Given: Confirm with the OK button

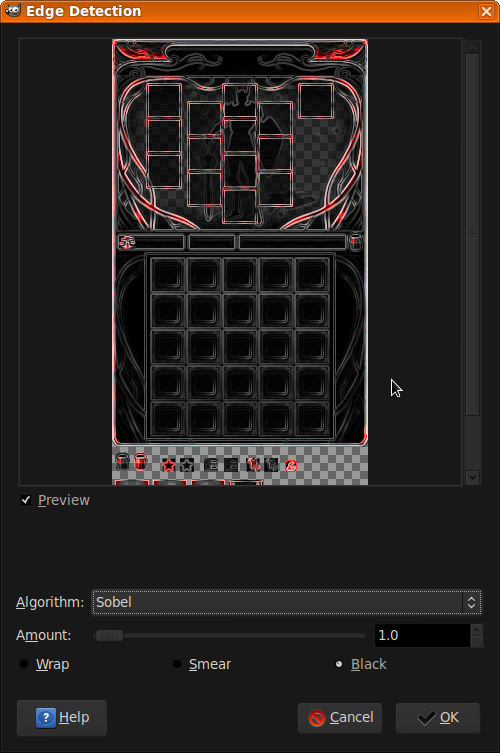Looking at the screenshot, I should point(438,718).
